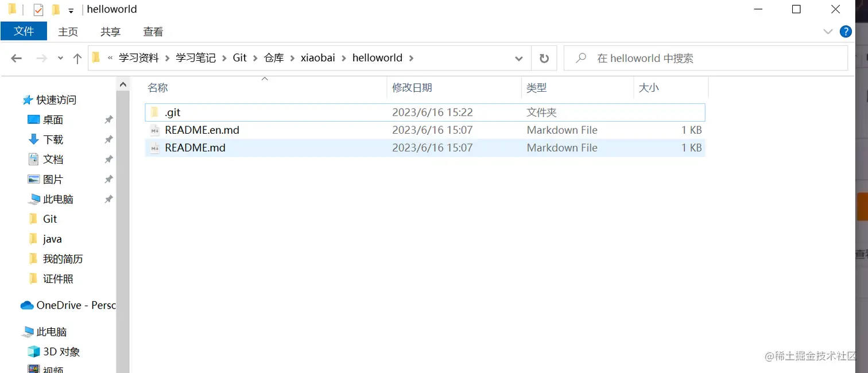Open 我的简历 folder in quick access
Image resolution: width=868 pixels, height=373 pixels.
point(63,259)
